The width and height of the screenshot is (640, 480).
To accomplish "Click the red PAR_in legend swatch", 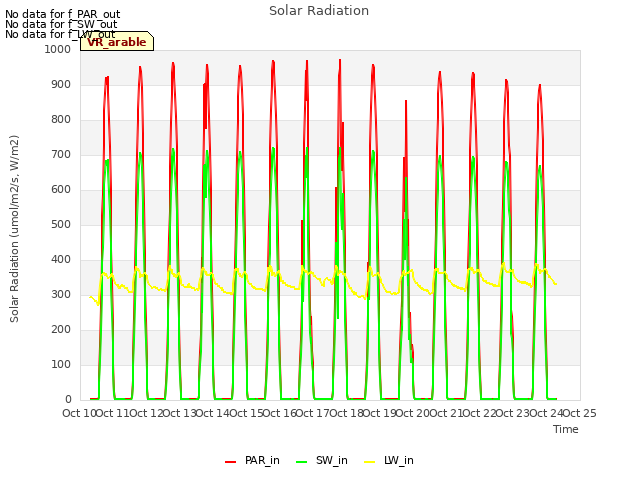I will coord(231,462).
